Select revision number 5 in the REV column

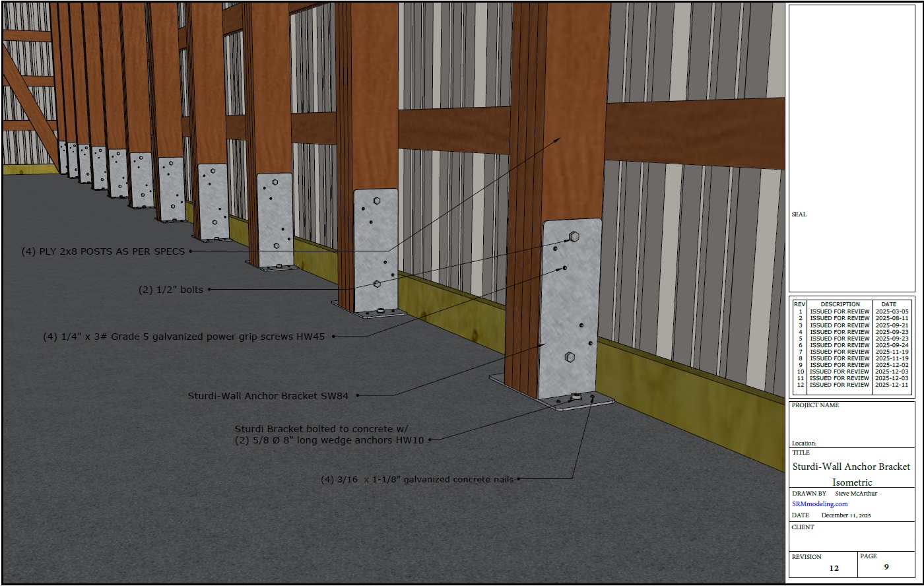[801, 339]
